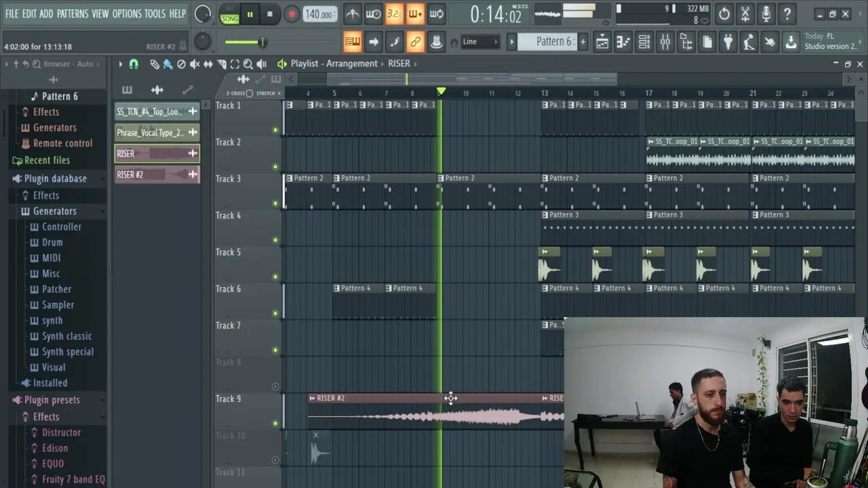Open the EDIT menu

[29, 14]
